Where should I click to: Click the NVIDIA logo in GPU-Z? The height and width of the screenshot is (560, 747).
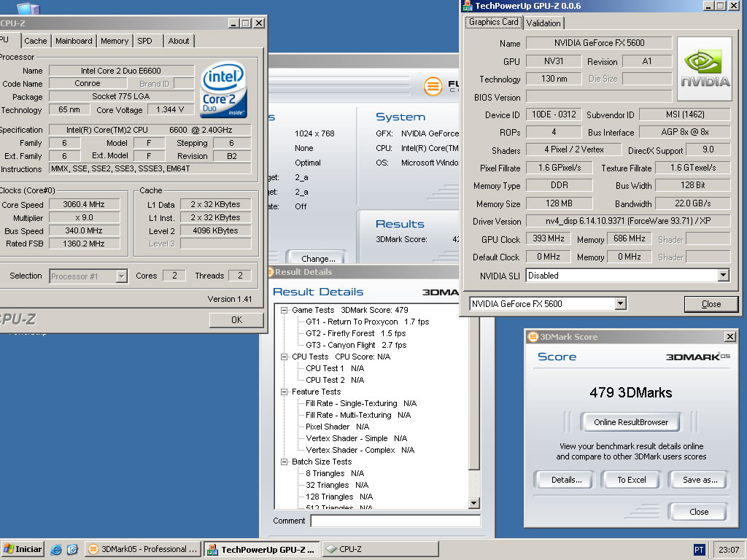pos(705,69)
